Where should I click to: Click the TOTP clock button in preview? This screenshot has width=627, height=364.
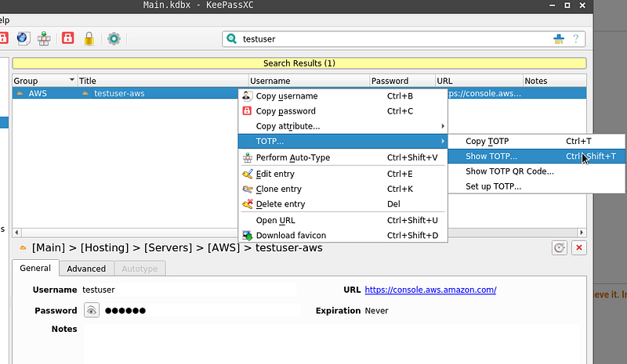(x=559, y=247)
